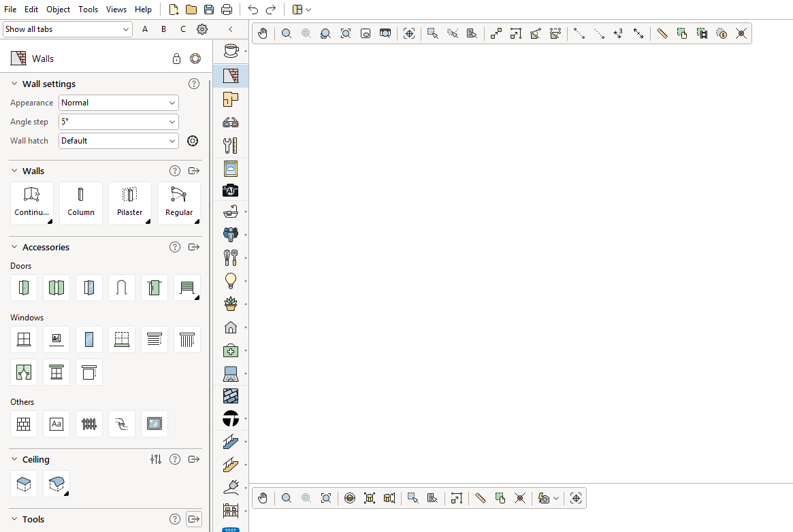Switch to tab preset A
793x532 pixels.
(x=145, y=29)
